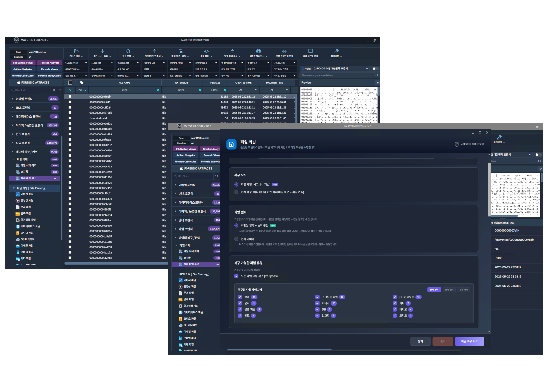Switch to the Timeline Analyzer tab
The width and height of the screenshot is (548, 392).
49,63
